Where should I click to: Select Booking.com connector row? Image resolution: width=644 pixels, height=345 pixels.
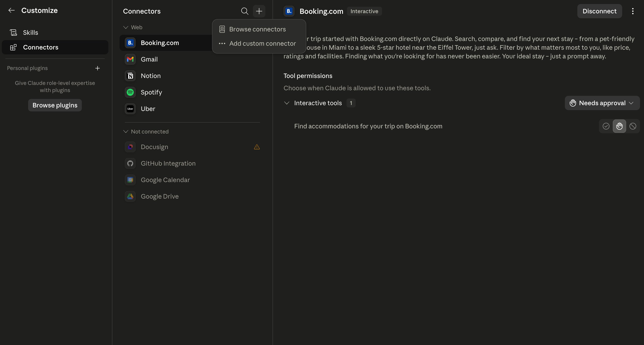tap(166, 43)
